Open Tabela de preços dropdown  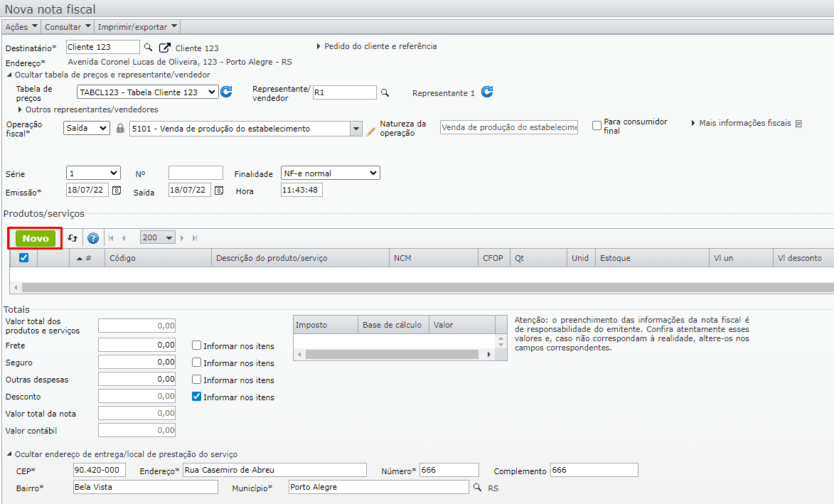[x=147, y=92]
